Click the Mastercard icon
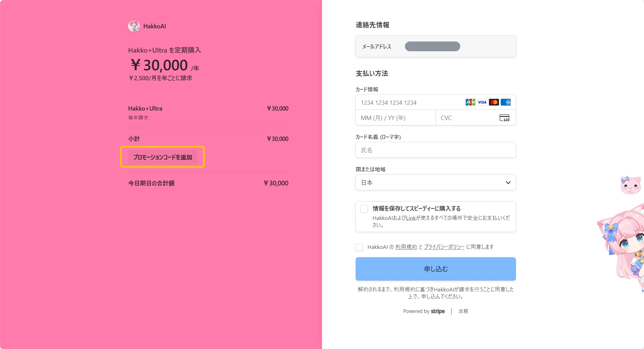The image size is (644, 349). (x=494, y=102)
